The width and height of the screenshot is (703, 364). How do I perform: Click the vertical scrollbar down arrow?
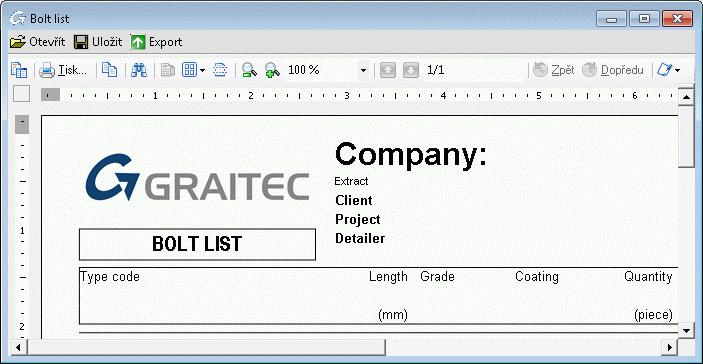coord(686,330)
